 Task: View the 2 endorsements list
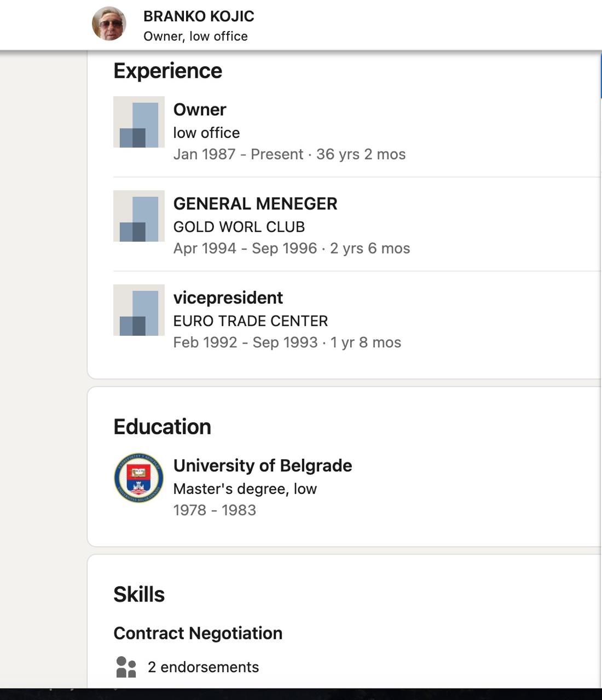203,667
